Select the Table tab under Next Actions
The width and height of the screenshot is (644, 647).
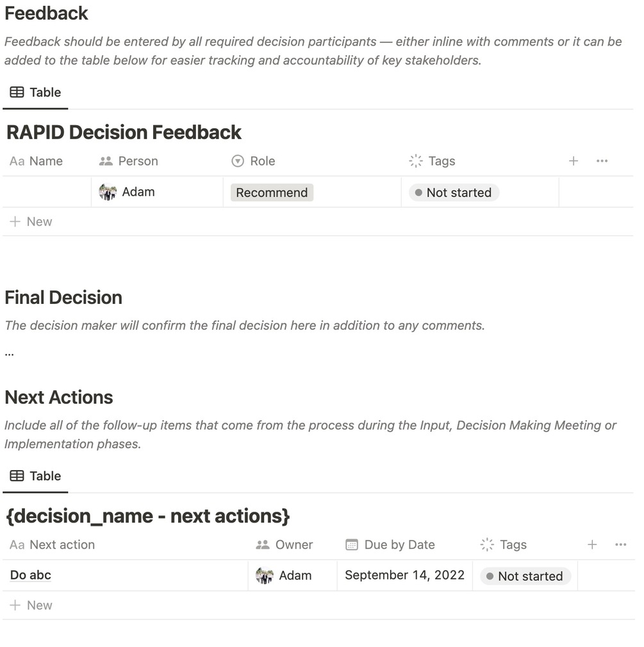(36, 476)
